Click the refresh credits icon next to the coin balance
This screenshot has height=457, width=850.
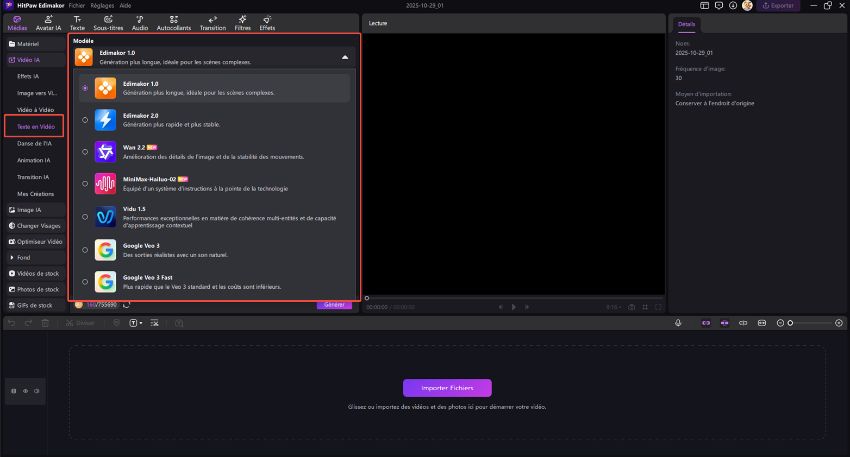126,305
